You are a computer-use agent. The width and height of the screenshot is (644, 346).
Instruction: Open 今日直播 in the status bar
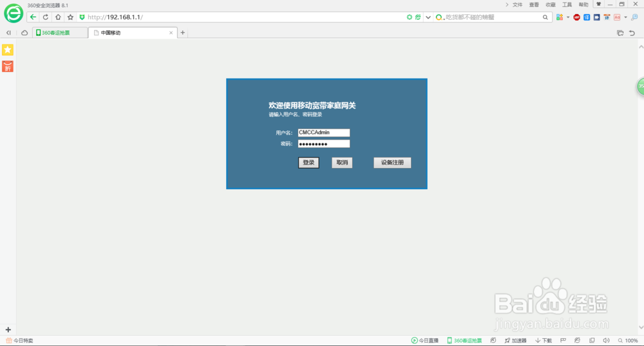tap(424, 340)
